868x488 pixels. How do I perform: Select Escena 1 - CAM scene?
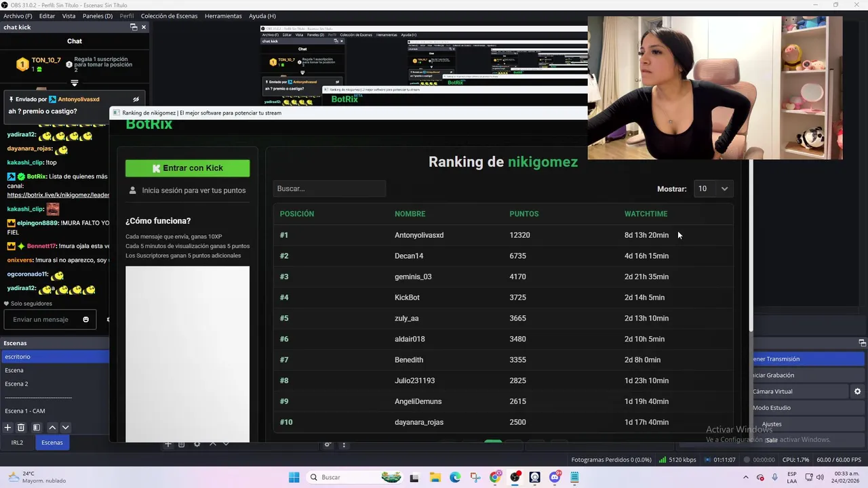[55, 411]
